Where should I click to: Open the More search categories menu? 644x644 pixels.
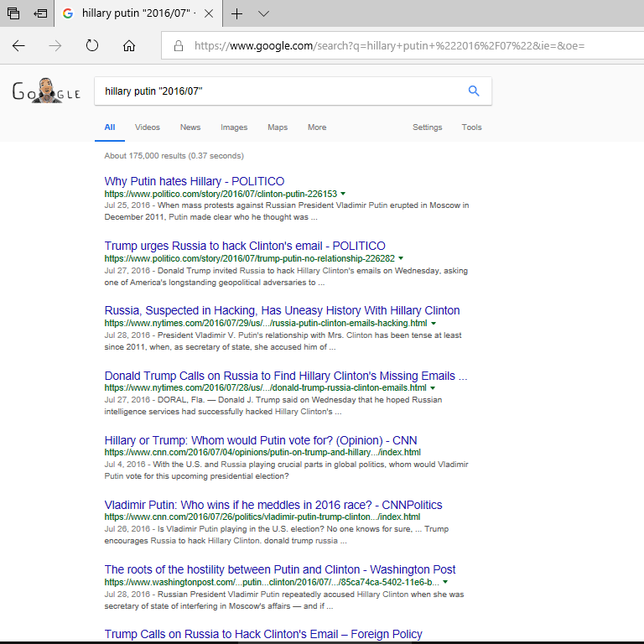point(317,127)
